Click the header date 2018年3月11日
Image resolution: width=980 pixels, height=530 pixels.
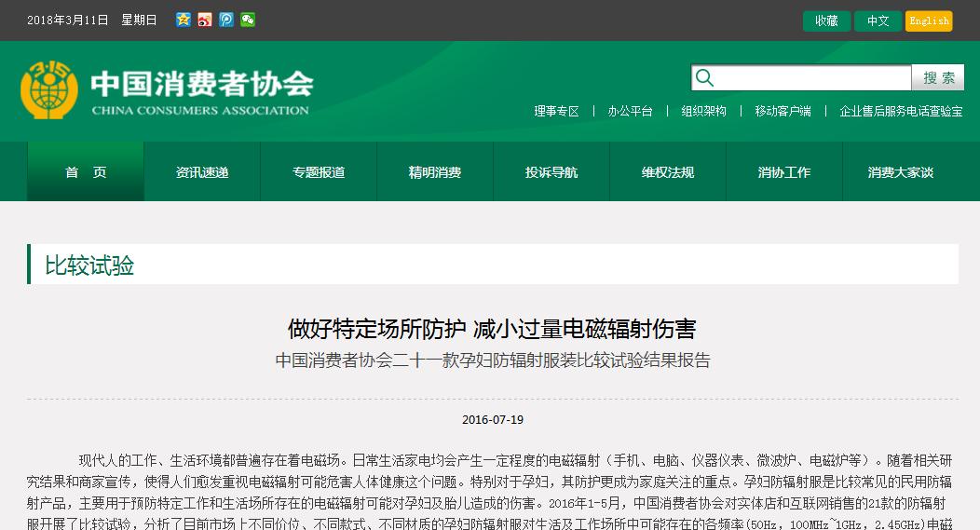pos(67,20)
